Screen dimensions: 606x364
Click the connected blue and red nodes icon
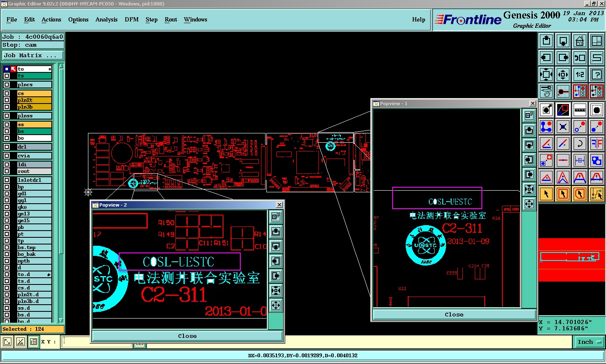point(546,127)
